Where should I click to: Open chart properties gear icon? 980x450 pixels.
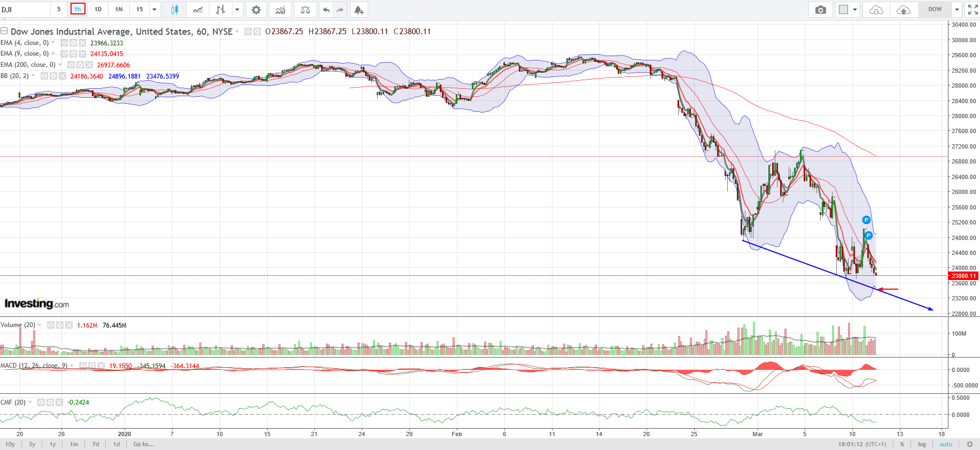click(256, 10)
